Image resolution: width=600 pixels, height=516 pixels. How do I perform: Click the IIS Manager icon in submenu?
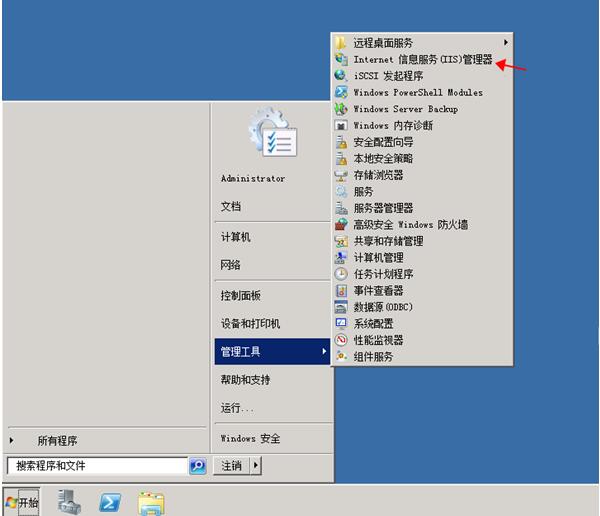[x=341, y=60]
